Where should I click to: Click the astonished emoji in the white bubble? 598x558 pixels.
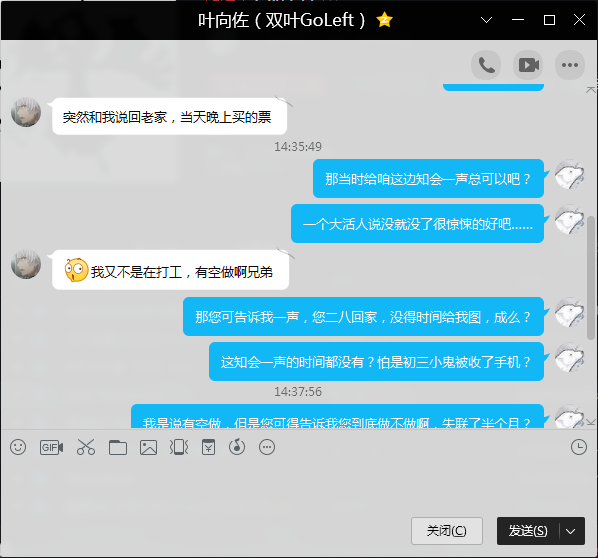click(x=76, y=270)
